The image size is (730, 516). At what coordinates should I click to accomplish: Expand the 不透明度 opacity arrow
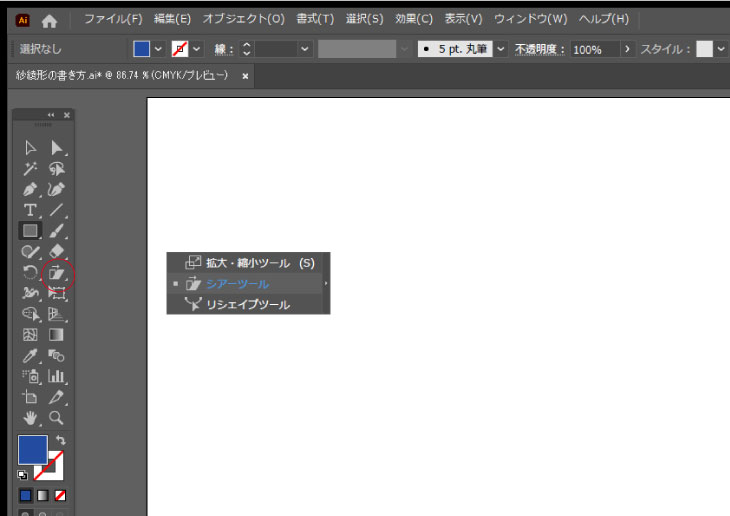point(627,49)
